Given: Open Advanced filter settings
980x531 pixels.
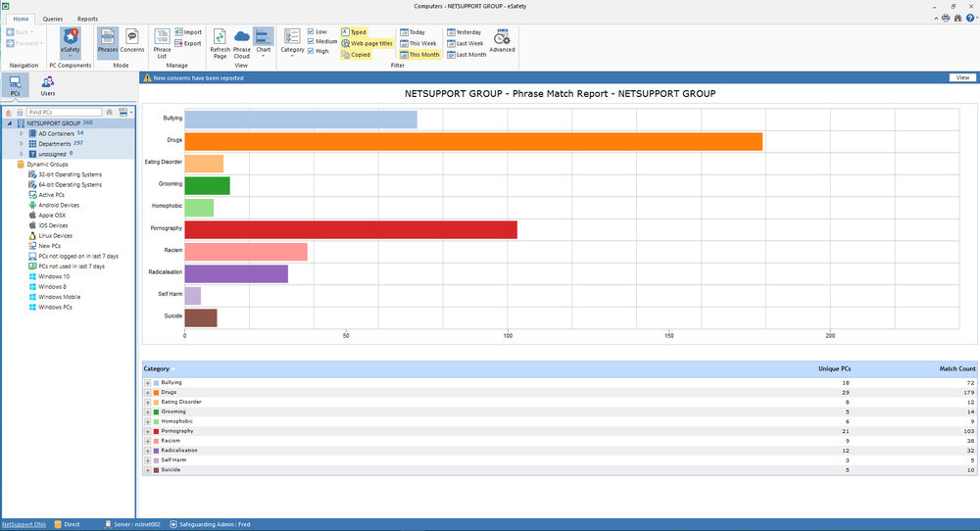Looking at the screenshot, I should [x=502, y=41].
